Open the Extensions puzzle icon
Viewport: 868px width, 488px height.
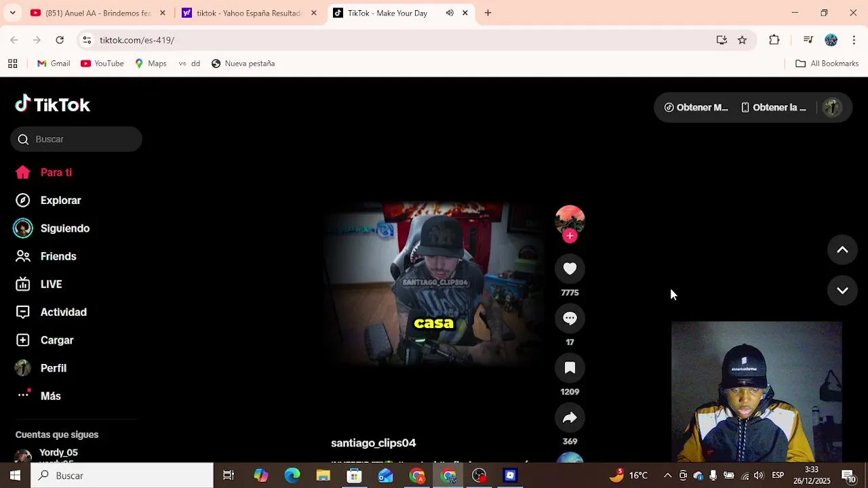click(x=774, y=40)
